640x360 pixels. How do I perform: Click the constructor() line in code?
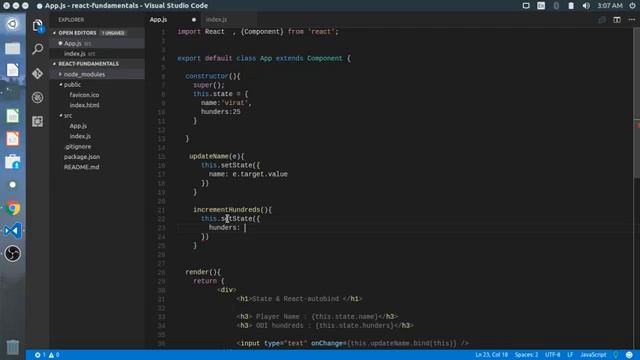pyautogui.click(x=213, y=76)
